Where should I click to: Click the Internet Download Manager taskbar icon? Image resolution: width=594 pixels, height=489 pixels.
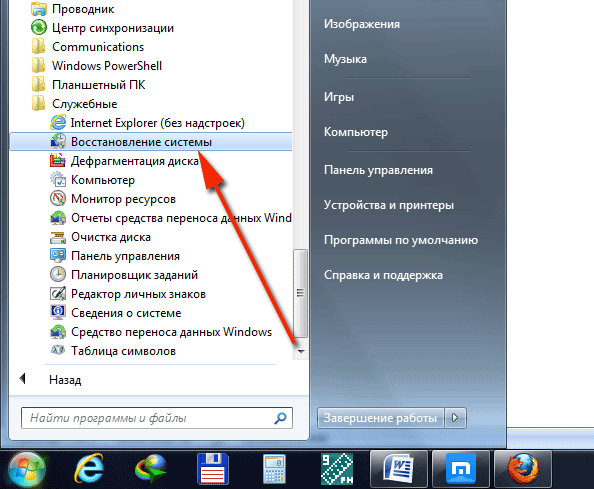tap(151, 469)
